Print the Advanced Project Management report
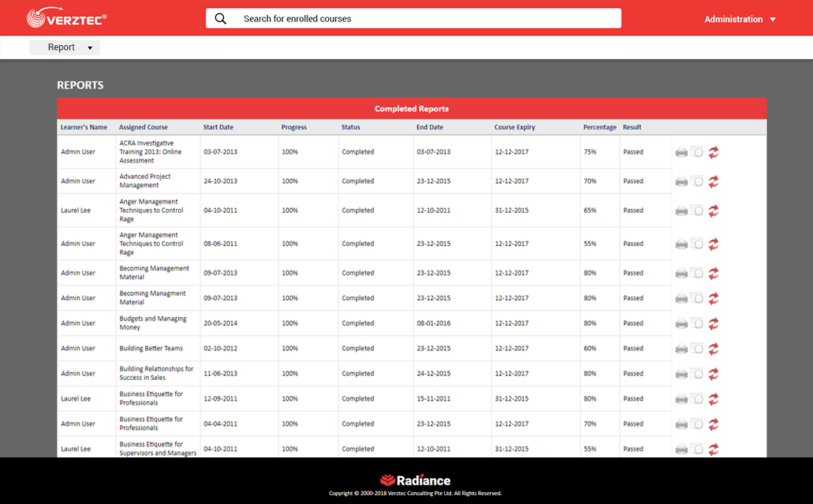This screenshot has width=813, height=504. pyautogui.click(x=681, y=182)
